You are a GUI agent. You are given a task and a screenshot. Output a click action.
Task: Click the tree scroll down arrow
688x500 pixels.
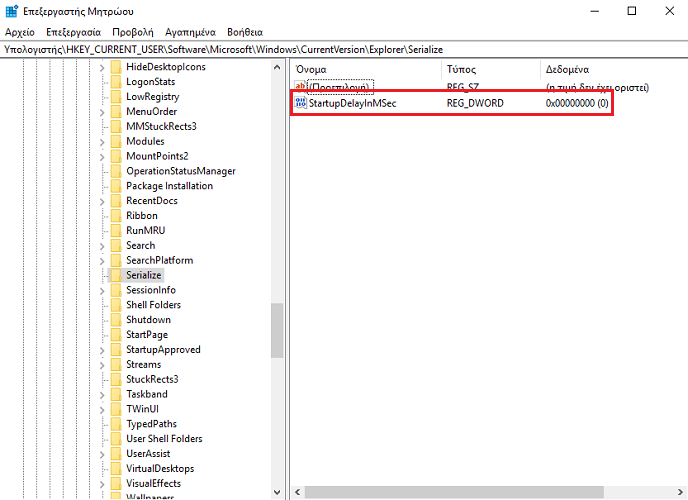coord(277,492)
